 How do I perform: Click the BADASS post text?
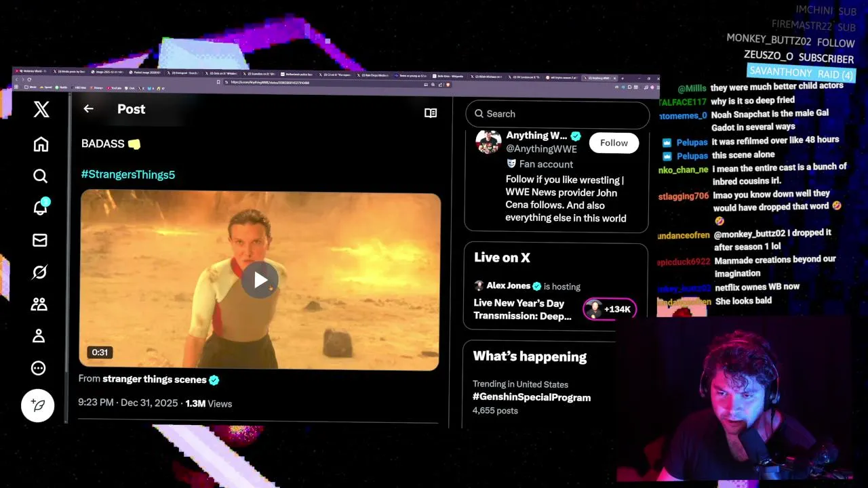pos(103,144)
